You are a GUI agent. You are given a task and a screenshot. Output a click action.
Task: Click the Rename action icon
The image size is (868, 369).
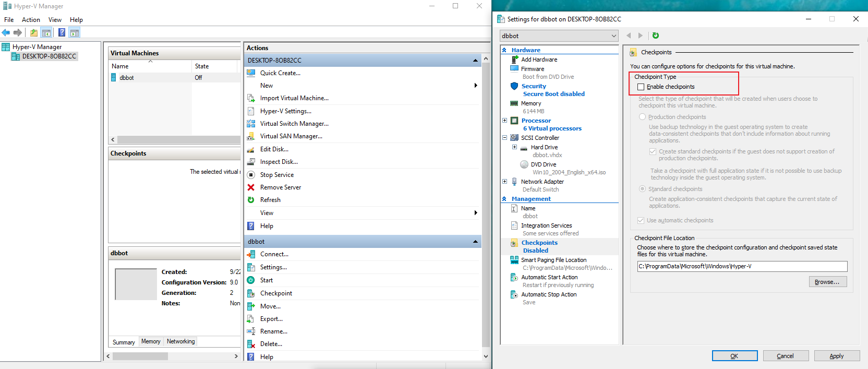point(251,331)
